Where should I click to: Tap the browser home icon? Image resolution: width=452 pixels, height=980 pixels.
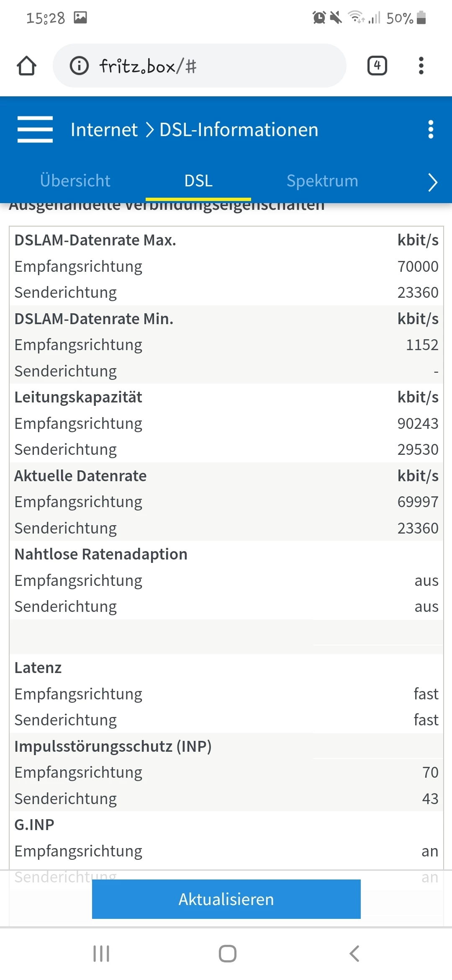coord(26,66)
